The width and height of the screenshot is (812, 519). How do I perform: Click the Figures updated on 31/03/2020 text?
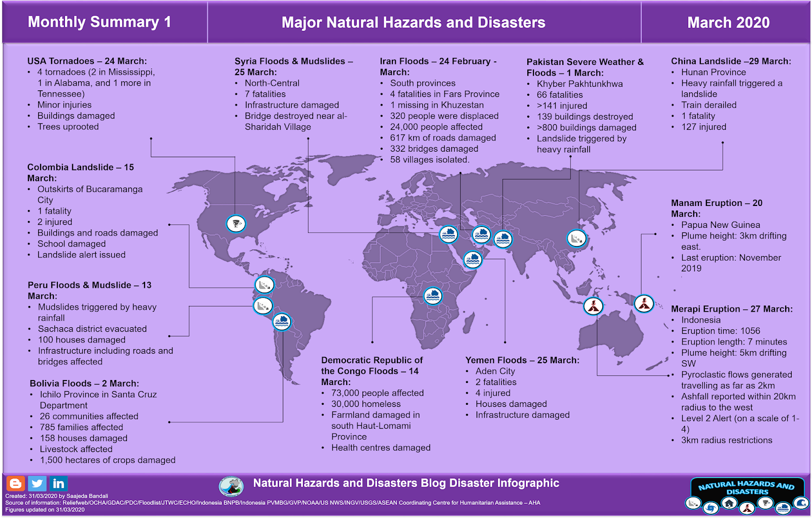click(x=43, y=510)
